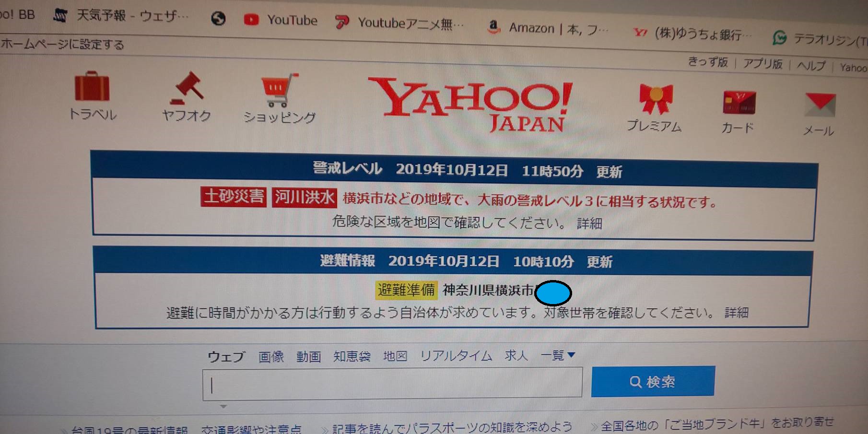The width and height of the screenshot is (868, 434).
Task: Open the メール envelope icon
Action: tap(821, 105)
